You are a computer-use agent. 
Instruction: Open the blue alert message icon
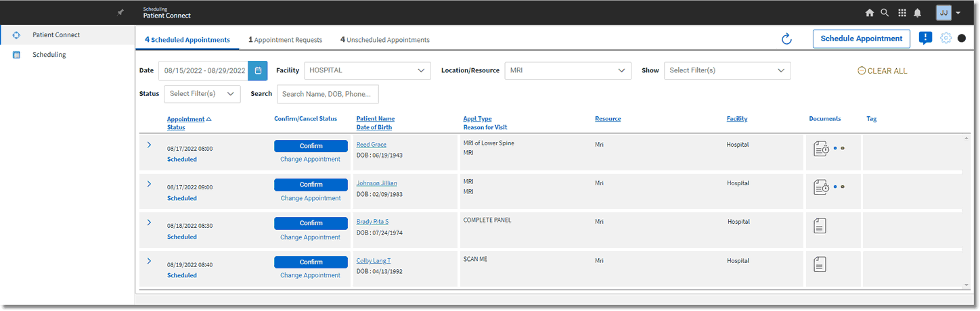pos(926,39)
